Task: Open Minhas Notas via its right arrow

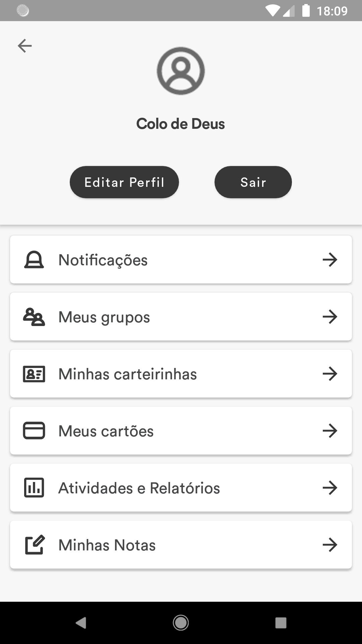Action: coord(330,545)
